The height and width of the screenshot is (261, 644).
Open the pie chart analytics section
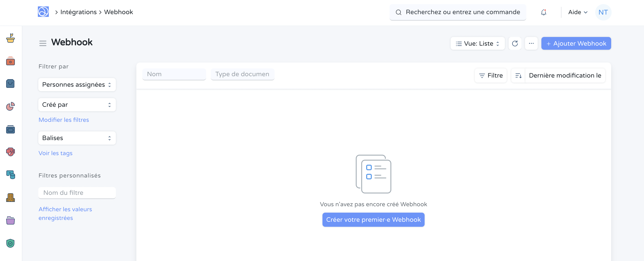click(10, 107)
